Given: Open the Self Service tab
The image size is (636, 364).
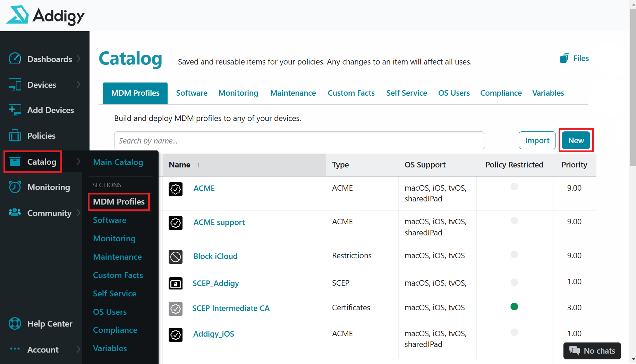Looking at the screenshot, I should (x=407, y=93).
